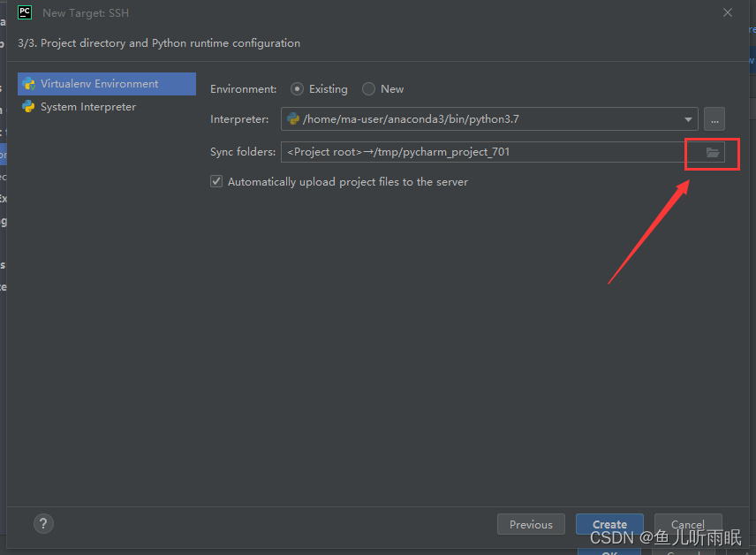This screenshot has width=756, height=555.
Task: Click the PyCharm logo in the title bar
Action: (x=24, y=12)
